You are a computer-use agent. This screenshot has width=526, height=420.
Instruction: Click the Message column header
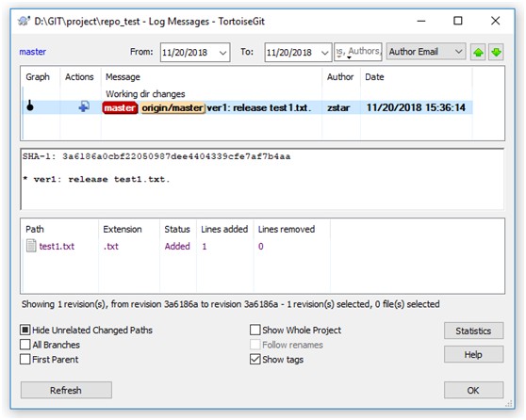click(x=123, y=77)
